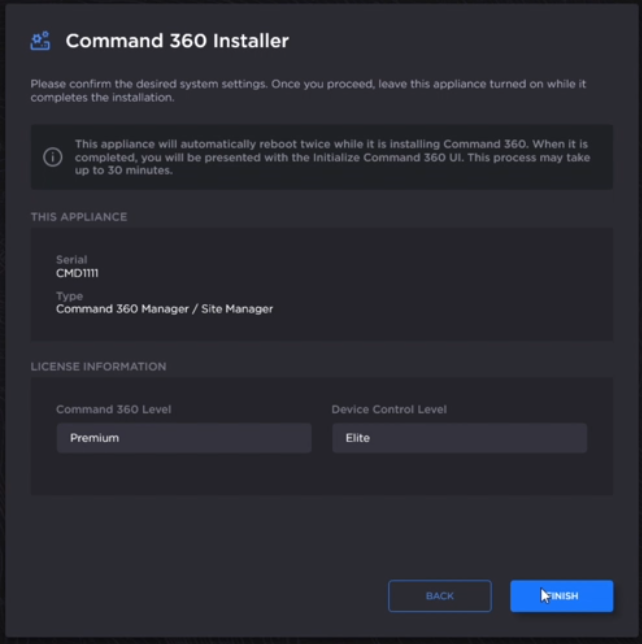
Task: Click the Serial label
Action: tap(71, 260)
